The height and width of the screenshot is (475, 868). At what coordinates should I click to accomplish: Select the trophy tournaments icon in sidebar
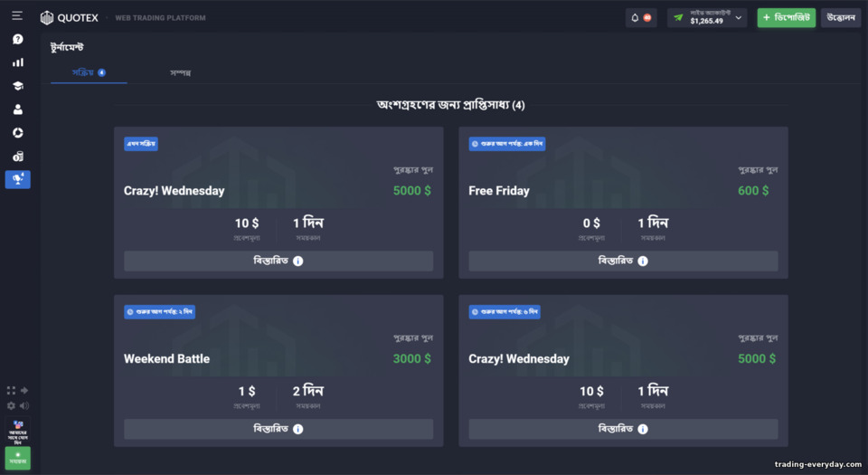point(18,179)
